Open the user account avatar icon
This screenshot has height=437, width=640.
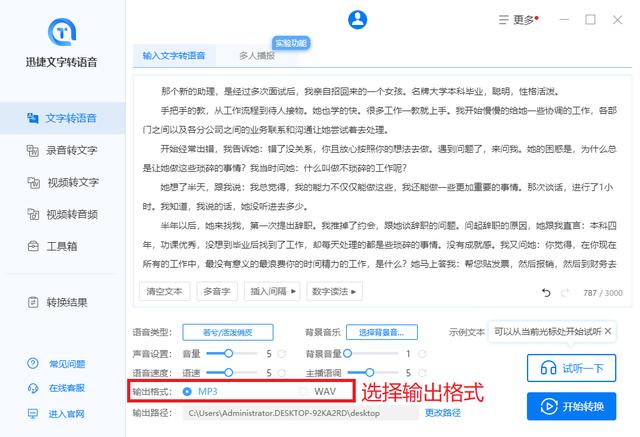click(x=357, y=19)
